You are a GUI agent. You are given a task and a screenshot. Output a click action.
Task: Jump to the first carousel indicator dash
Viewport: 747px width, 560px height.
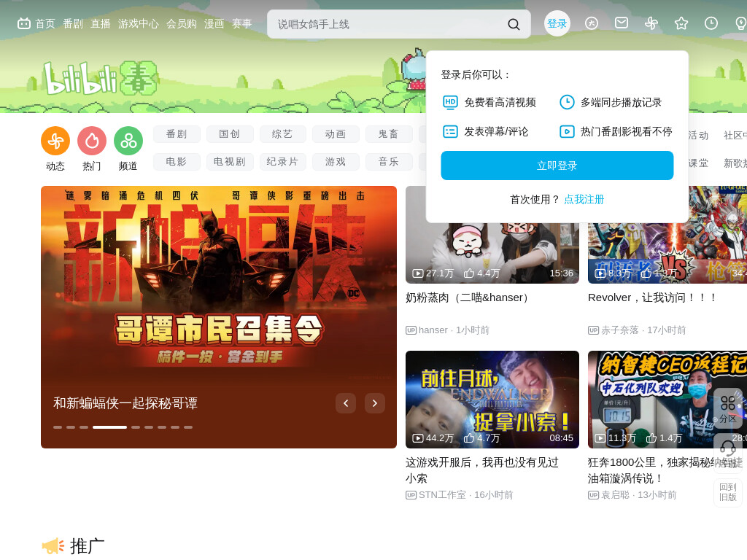(x=58, y=427)
